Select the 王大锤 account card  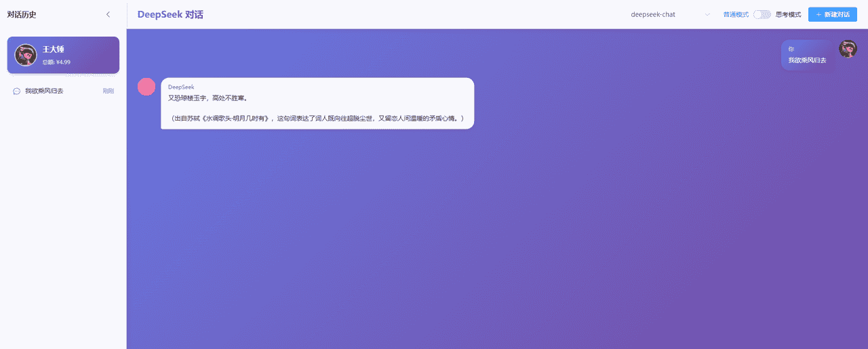coord(63,55)
